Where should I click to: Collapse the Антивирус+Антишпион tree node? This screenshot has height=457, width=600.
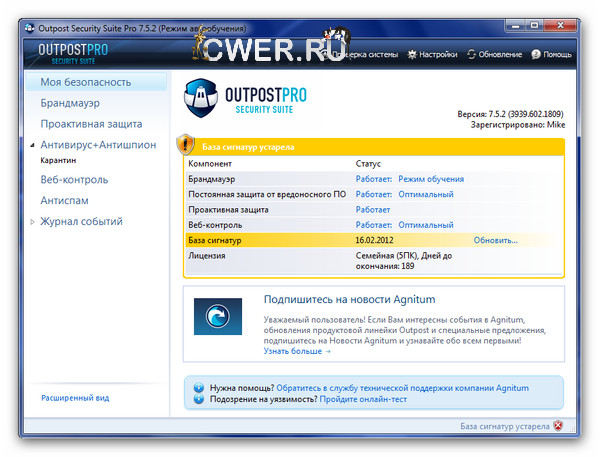click(x=33, y=146)
